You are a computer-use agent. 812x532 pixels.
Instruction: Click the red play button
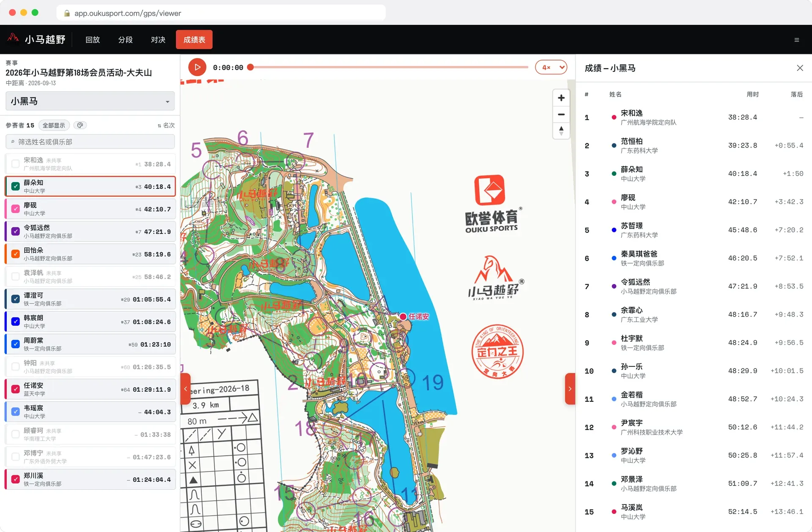[197, 67]
